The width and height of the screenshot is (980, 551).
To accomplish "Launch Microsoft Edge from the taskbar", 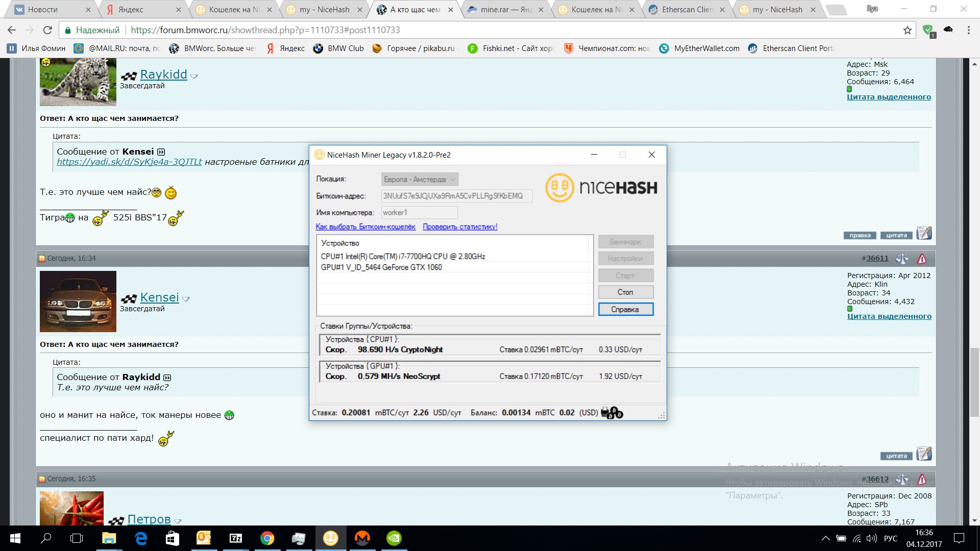I will (141, 538).
